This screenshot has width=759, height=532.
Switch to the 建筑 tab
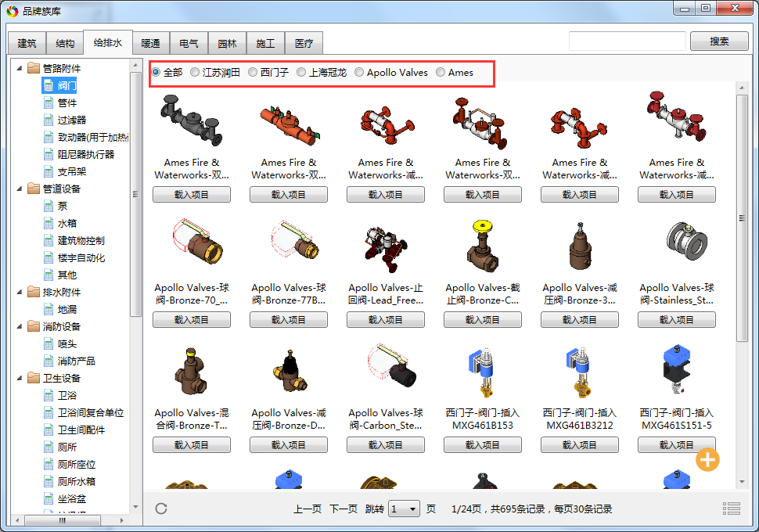pos(27,43)
